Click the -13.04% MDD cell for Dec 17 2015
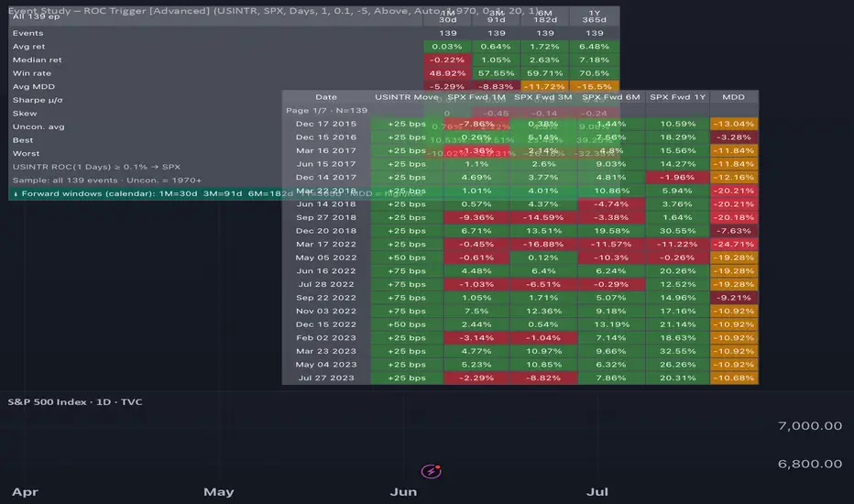 click(734, 124)
